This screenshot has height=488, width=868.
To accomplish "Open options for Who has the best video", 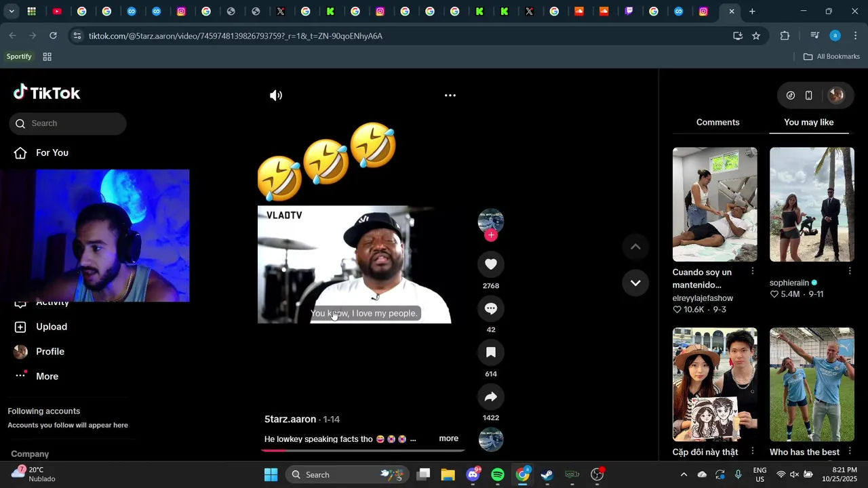I will pos(850,451).
